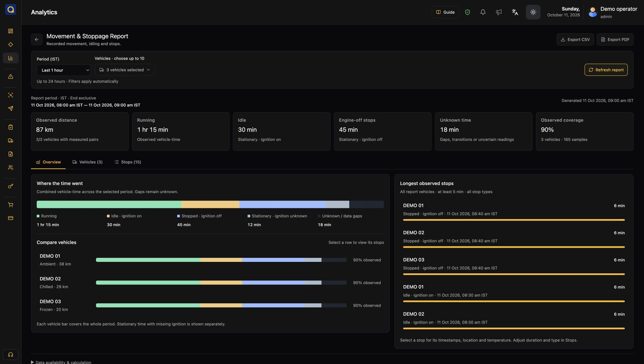This screenshot has height=364, width=644.
Task: Open the megaphone announcements icon
Action: [498, 12]
